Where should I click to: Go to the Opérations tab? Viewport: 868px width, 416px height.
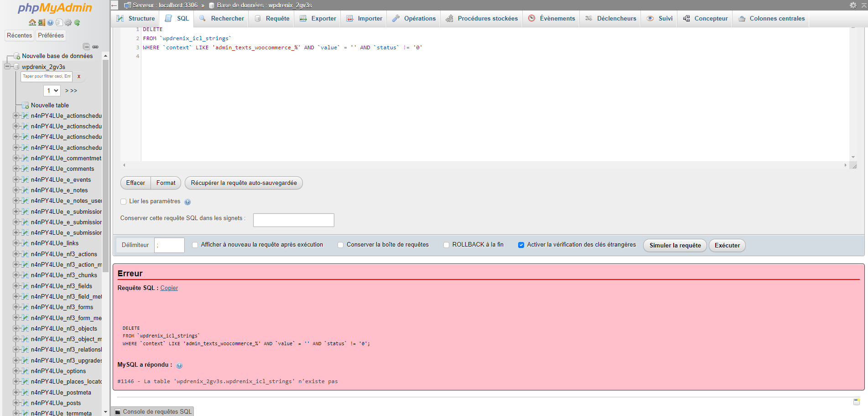click(x=414, y=19)
